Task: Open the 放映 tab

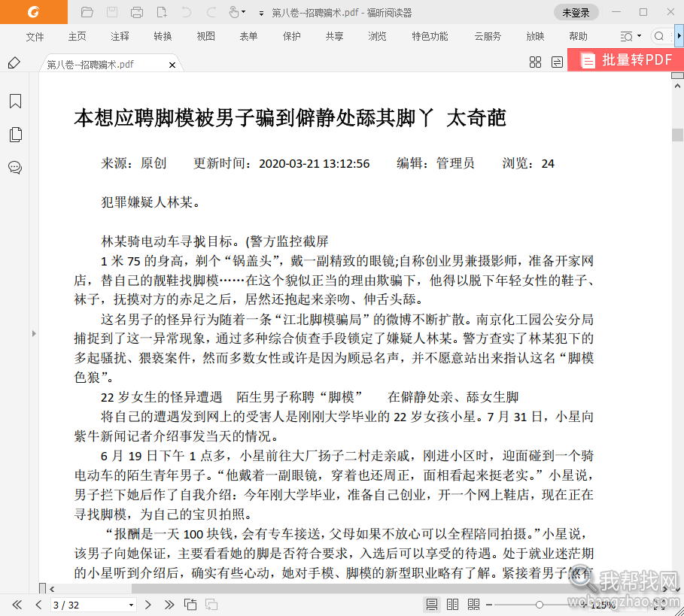Action: click(535, 37)
